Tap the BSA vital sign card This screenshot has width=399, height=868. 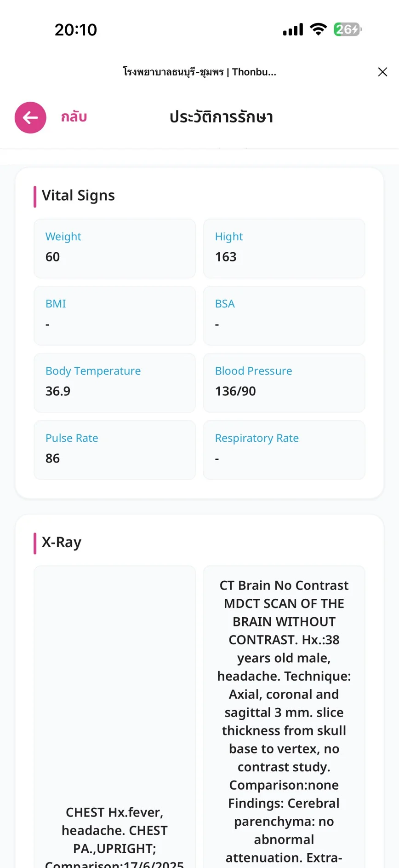click(x=284, y=316)
